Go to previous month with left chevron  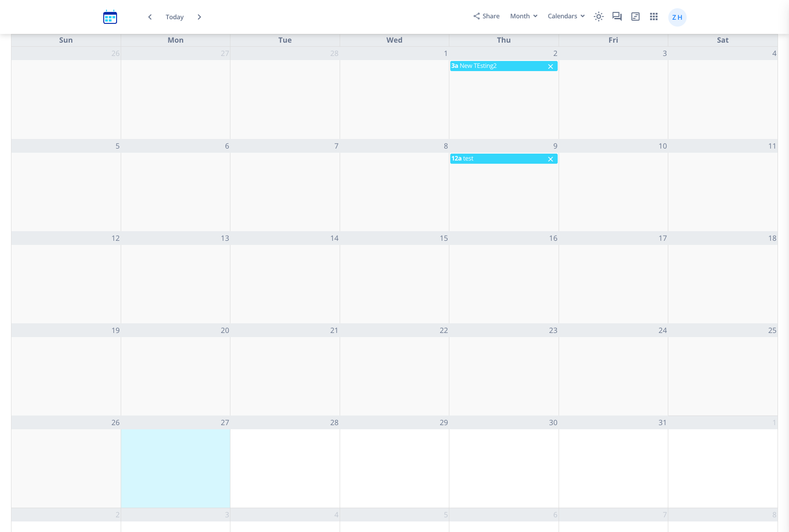click(150, 17)
